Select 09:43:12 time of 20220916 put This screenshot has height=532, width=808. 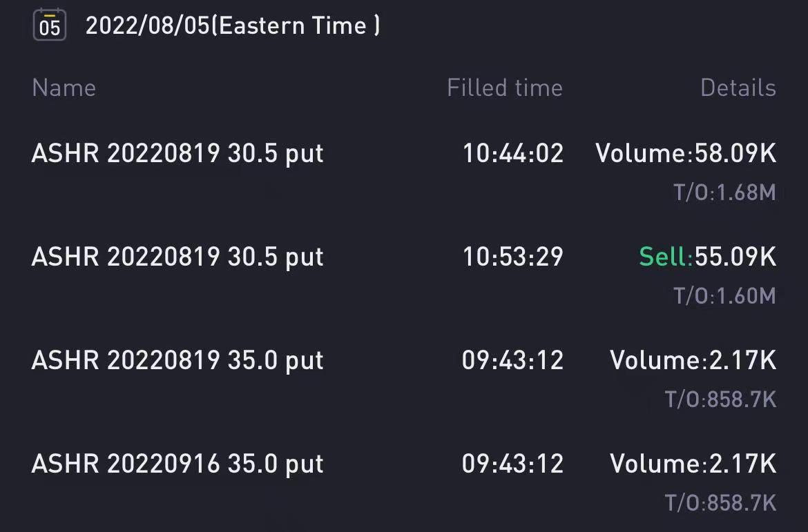pos(512,464)
